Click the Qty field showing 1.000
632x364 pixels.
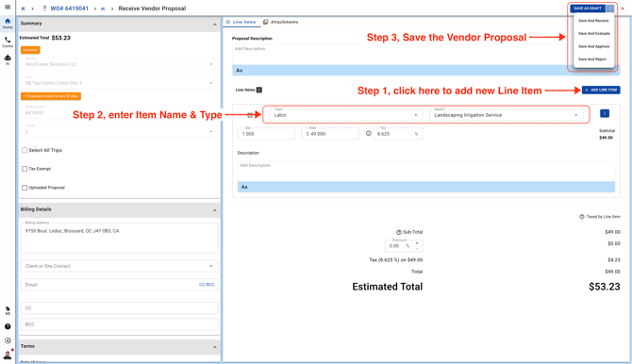[x=266, y=134]
